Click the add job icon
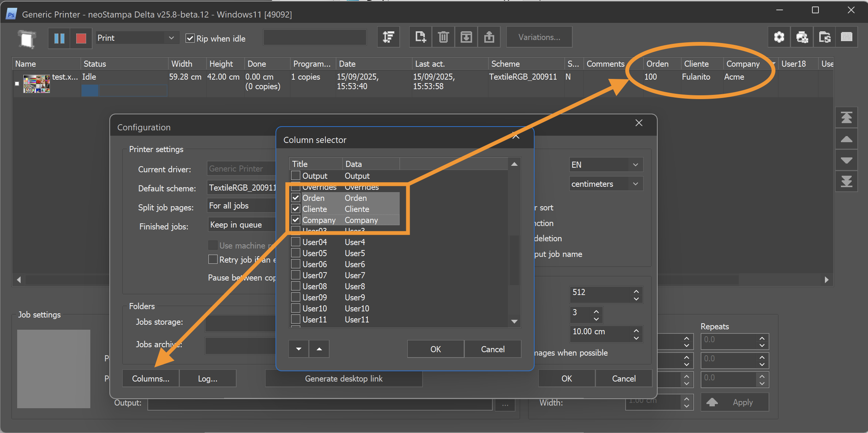The image size is (868, 433). point(420,37)
